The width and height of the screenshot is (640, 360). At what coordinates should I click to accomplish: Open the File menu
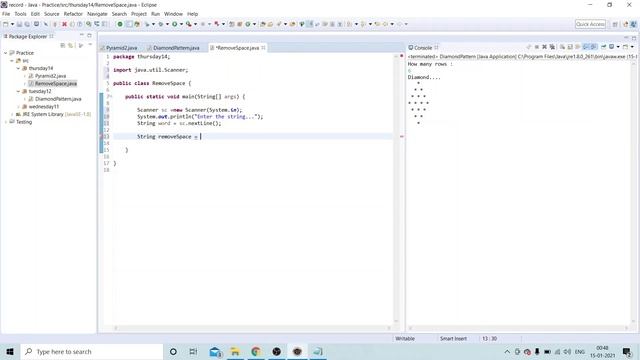point(6,14)
